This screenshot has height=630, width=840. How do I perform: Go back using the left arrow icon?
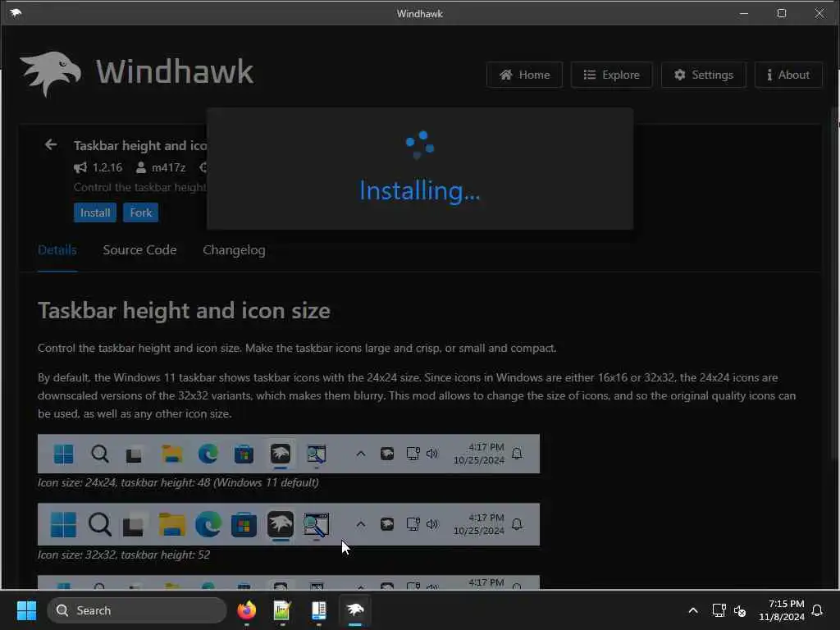point(51,144)
